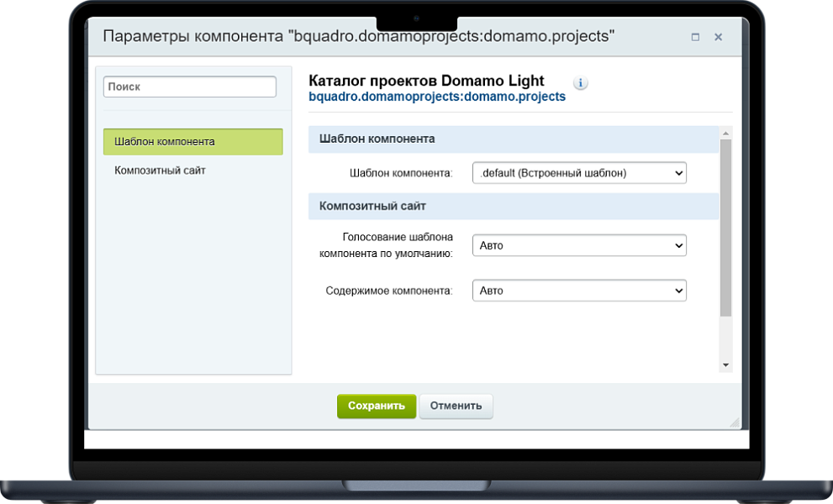Click the "Поиск" search field
This screenshot has width=833, height=504.
(189, 87)
